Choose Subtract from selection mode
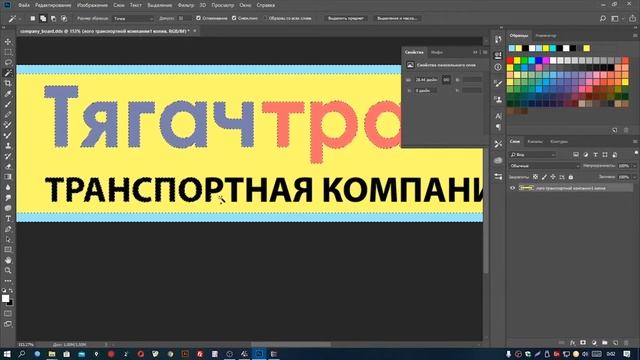The width and height of the screenshot is (640, 360). (x=53, y=18)
